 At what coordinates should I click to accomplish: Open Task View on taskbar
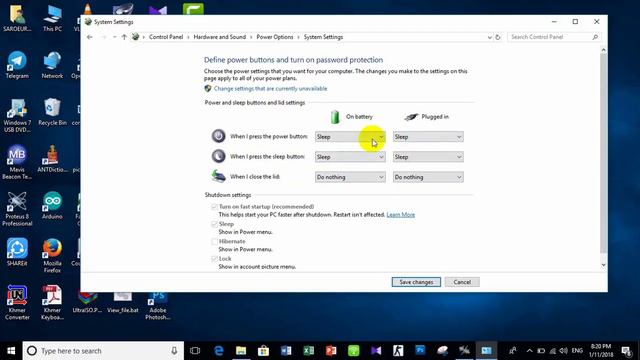(x=195, y=351)
